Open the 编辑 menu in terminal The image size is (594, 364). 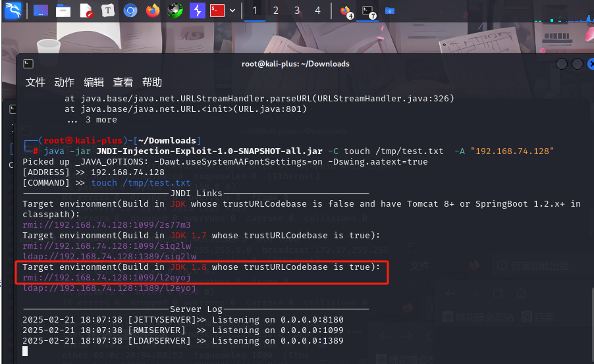coord(94,82)
